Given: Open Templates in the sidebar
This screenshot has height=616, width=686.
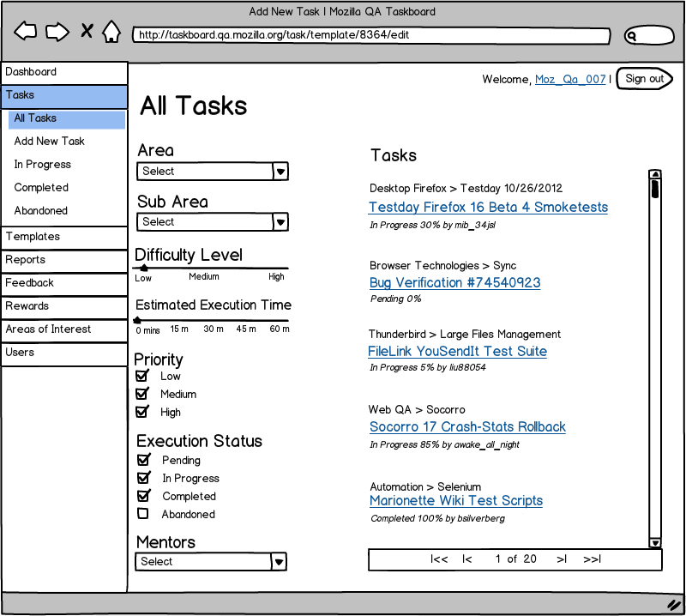Looking at the screenshot, I should tap(64, 238).
